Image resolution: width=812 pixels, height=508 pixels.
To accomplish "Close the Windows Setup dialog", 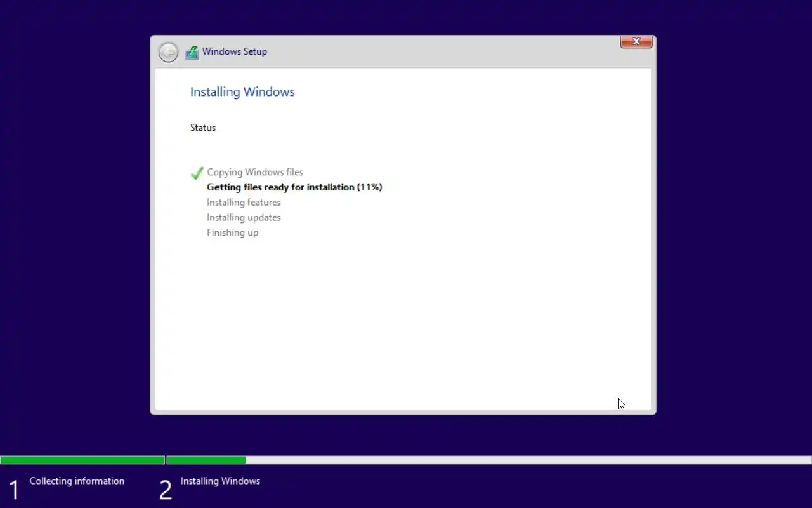I will 636,41.
